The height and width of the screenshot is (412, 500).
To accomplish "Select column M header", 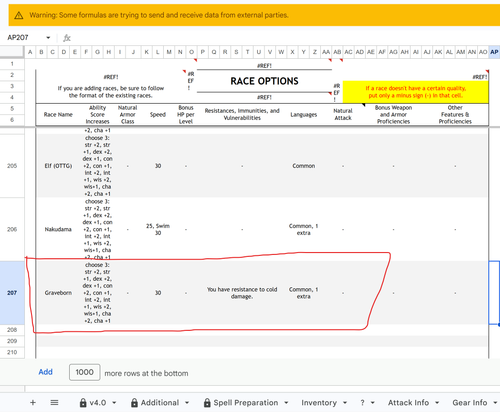I will click(169, 52).
